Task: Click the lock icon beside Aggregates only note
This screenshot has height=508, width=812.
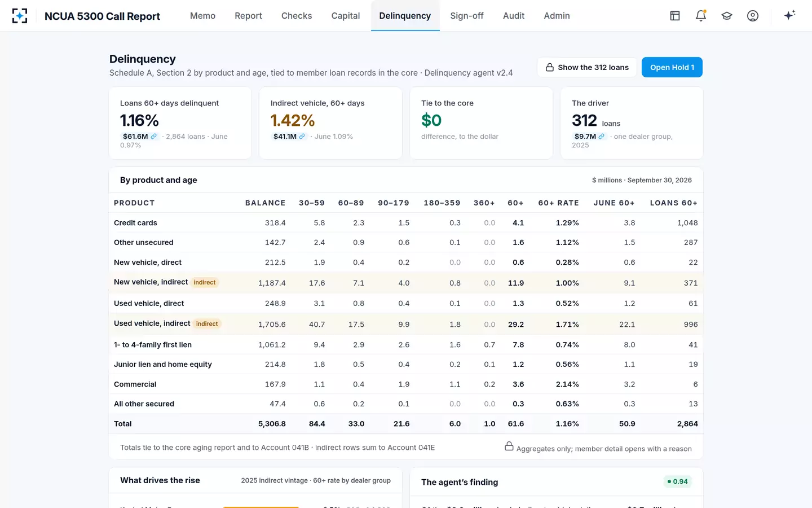Action: pyautogui.click(x=509, y=446)
